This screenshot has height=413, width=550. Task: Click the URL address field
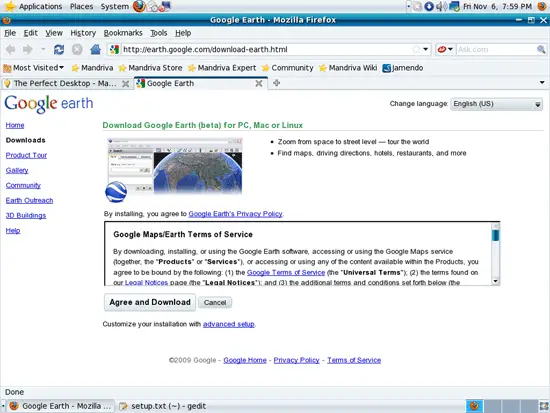[267, 49]
